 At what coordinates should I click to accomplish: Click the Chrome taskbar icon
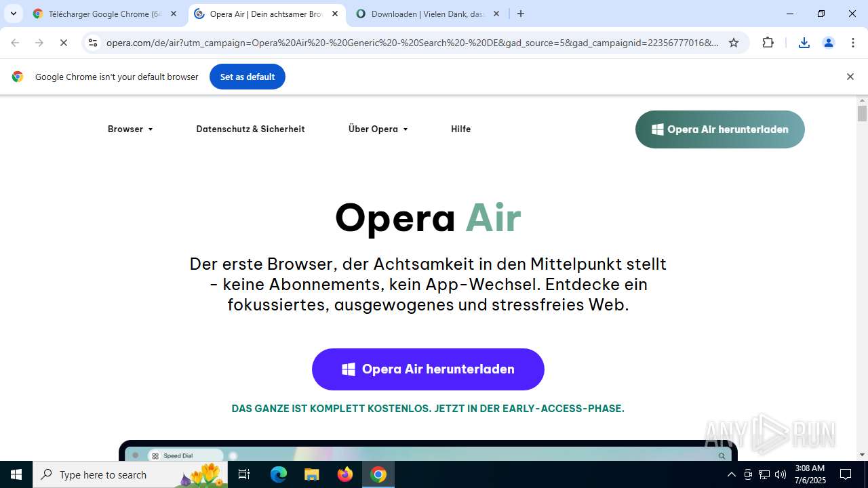point(378,474)
